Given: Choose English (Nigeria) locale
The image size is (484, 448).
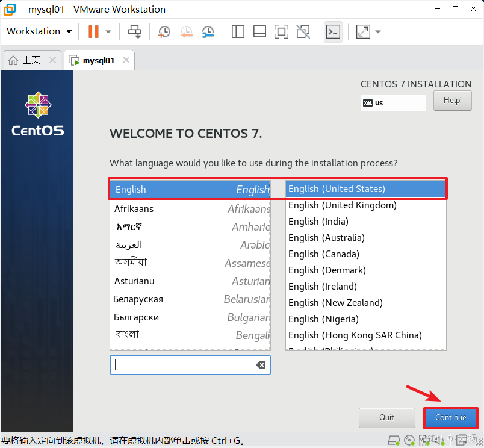Looking at the screenshot, I should [x=365, y=319].
